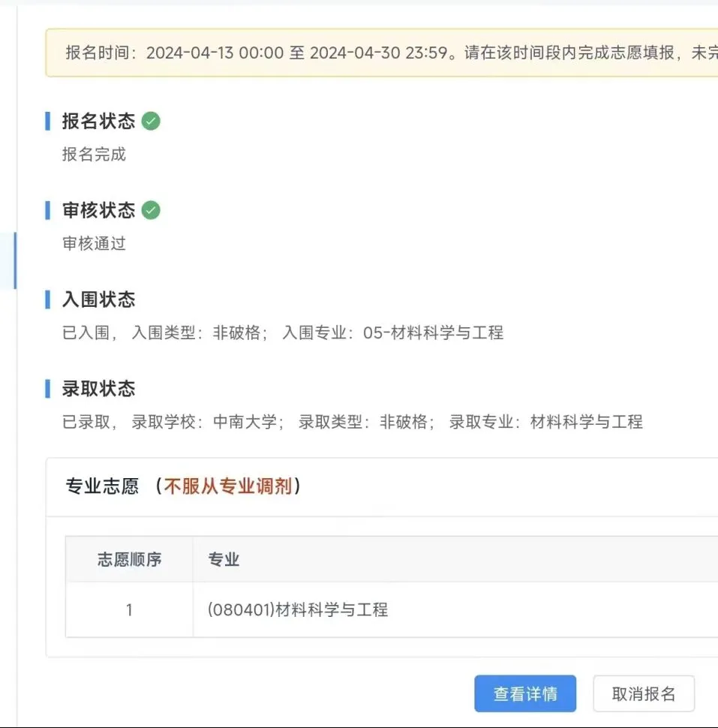Image resolution: width=718 pixels, height=728 pixels.
Task: Open 查看详情 to view application details
Action: click(525, 693)
